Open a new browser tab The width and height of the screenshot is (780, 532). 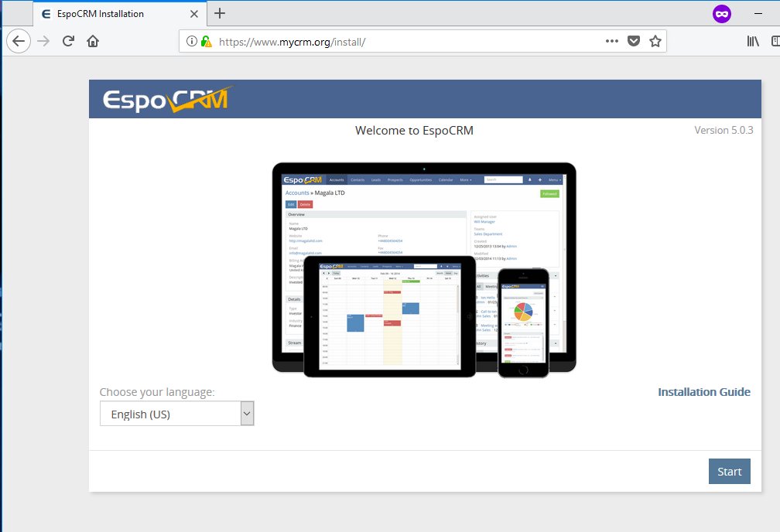[220, 13]
